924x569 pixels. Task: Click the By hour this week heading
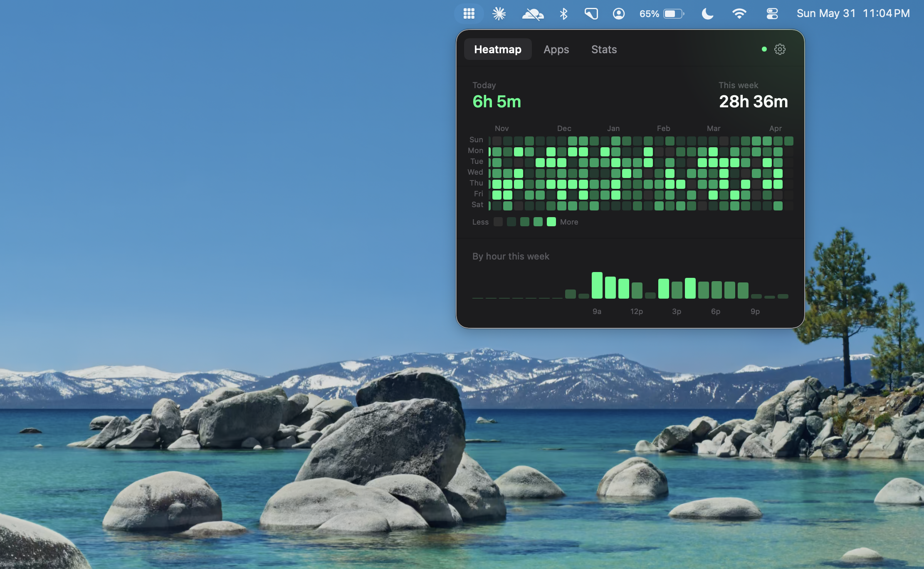click(511, 256)
